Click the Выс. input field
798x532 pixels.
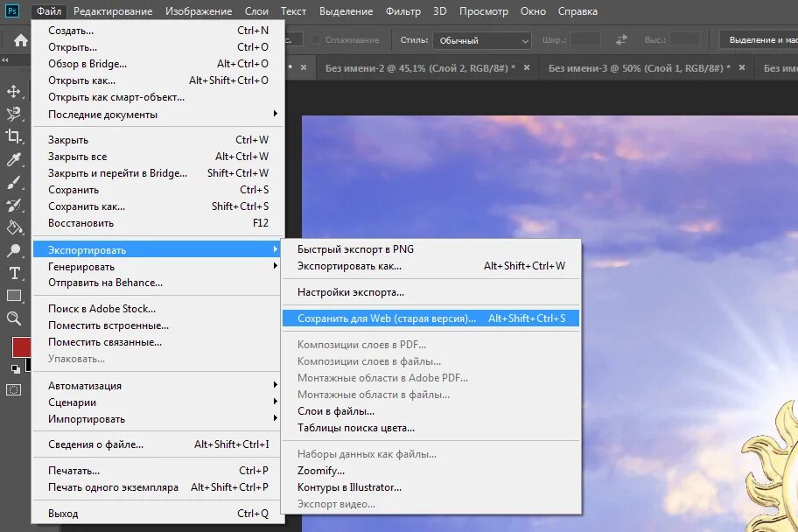(x=685, y=39)
